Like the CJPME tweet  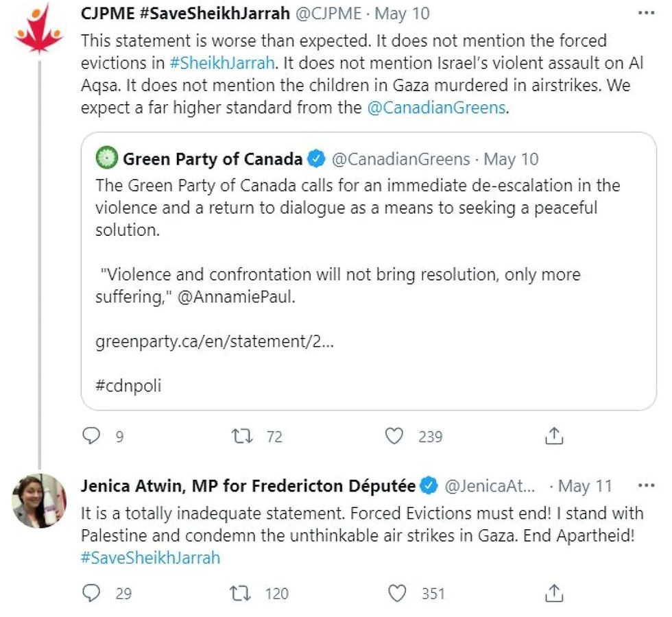(x=394, y=436)
